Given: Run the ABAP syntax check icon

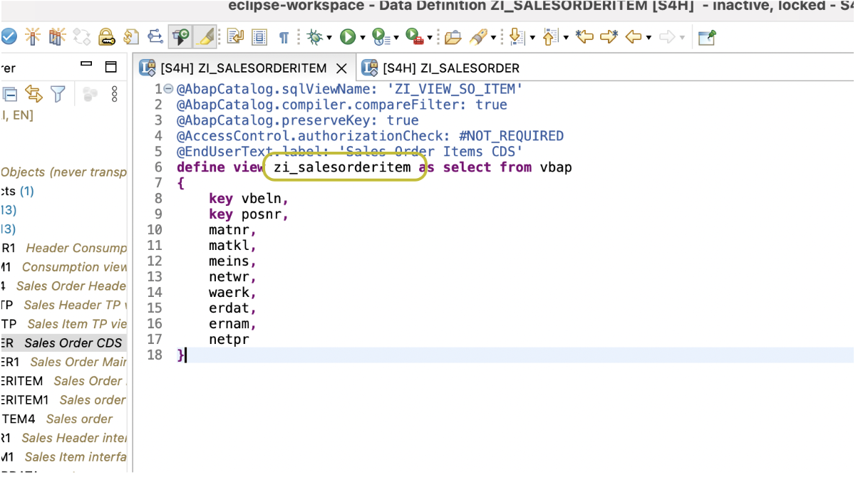Looking at the screenshot, I should point(9,36).
